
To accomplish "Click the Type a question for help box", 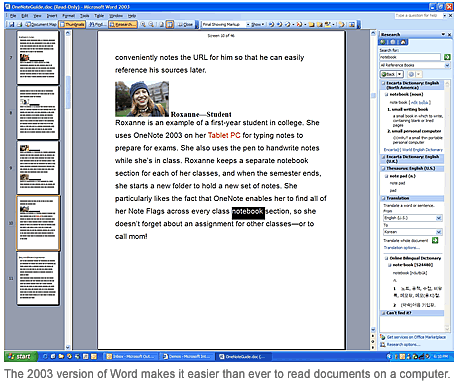I will point(418,16).
